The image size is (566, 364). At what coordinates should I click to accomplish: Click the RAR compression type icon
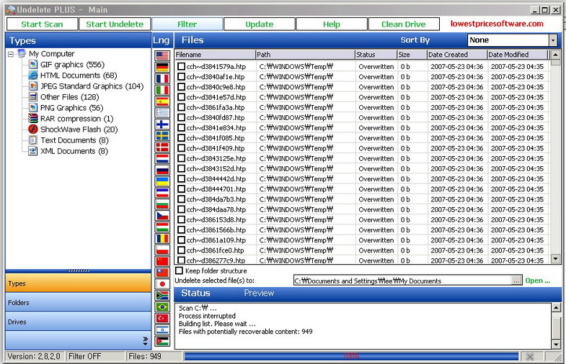(x=33, y=118)
